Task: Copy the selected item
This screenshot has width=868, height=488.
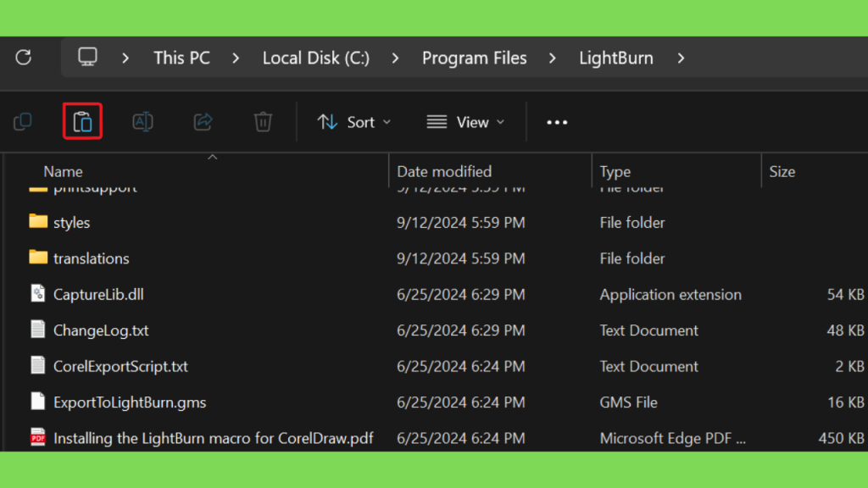Action: (x=23, y=122)
